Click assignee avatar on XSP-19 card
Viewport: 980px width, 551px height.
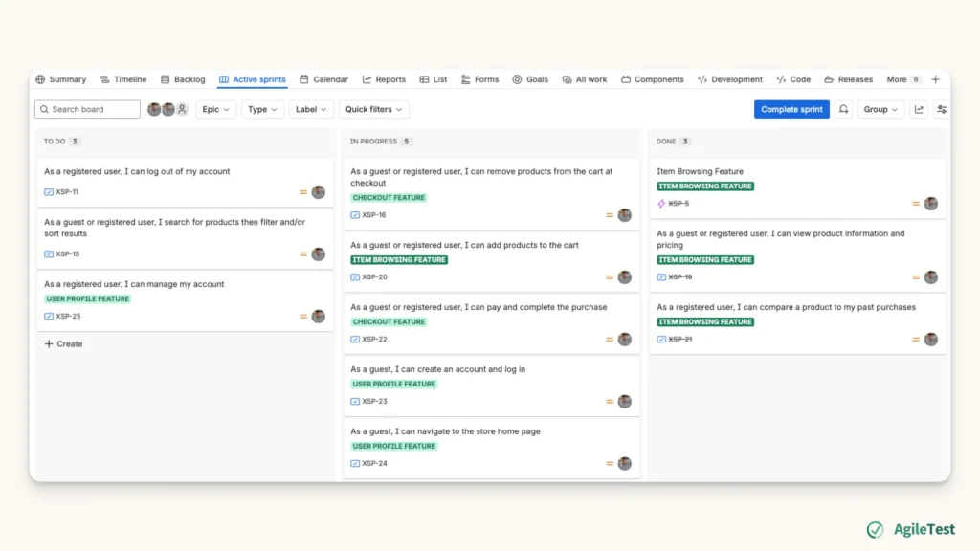[x=930, y=276]
